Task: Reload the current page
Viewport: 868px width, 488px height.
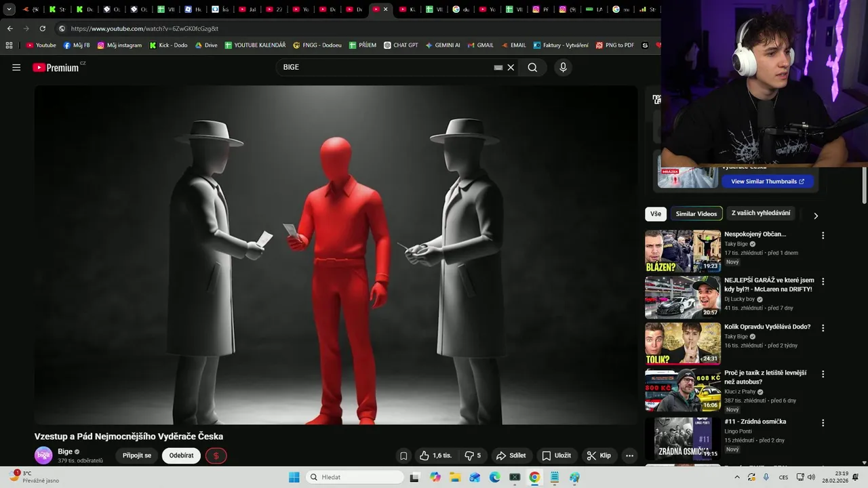Action: 42,28
